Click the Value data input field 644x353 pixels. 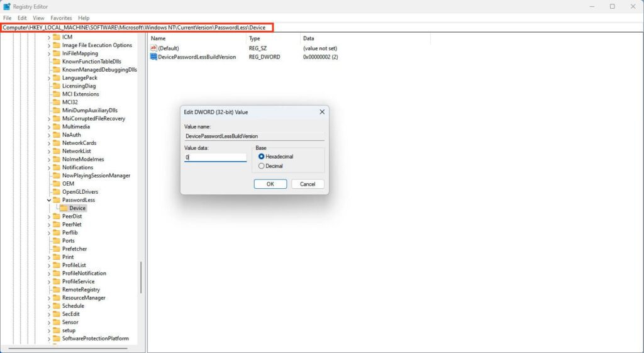point(215,157)
